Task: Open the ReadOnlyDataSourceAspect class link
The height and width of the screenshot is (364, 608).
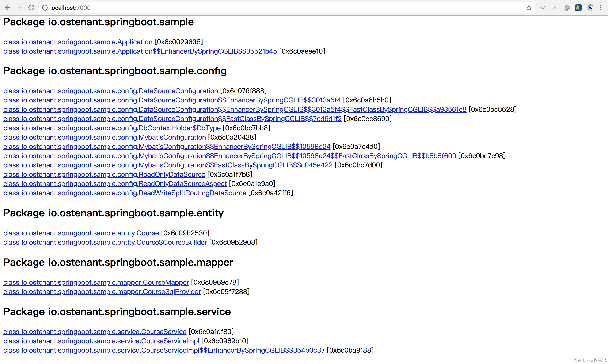Action: pyautogui.click(x=115, y=184)
